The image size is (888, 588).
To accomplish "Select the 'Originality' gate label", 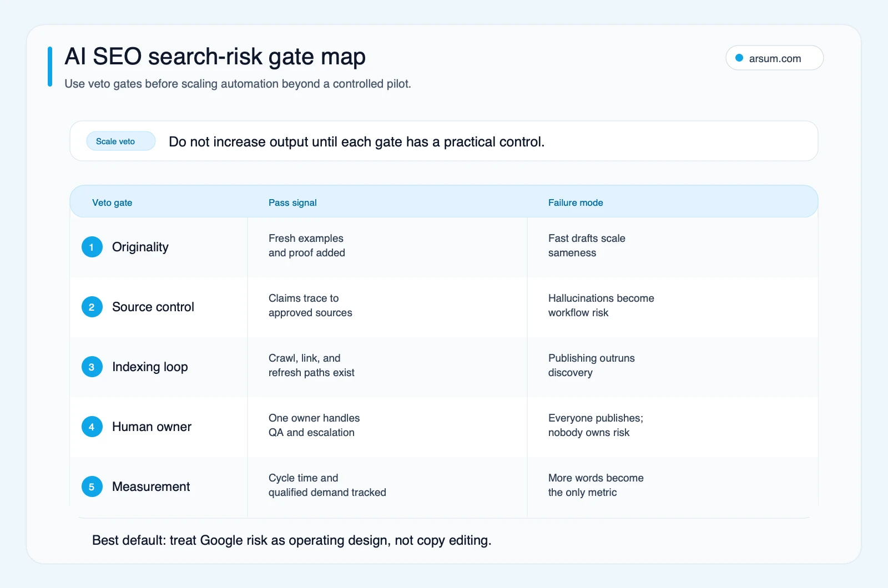I will tap(140, 247).
